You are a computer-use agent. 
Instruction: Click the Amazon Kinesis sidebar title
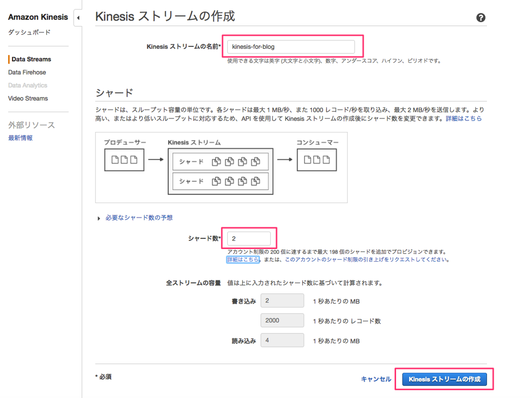click(38, 17)
